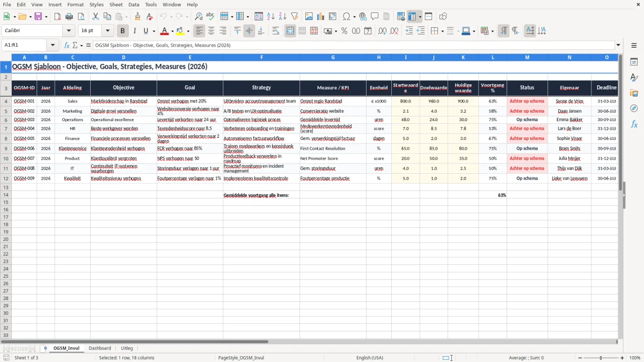The image size is (644, 362).
Task: Select the Clone Formatting paintbrush
Action: (x=137, y=17)
